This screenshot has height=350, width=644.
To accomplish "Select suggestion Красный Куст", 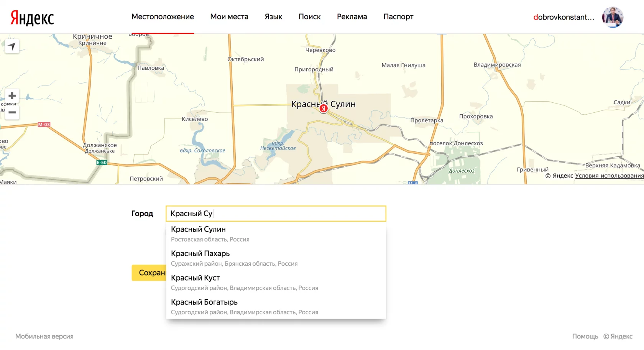I will click(276, 283).
